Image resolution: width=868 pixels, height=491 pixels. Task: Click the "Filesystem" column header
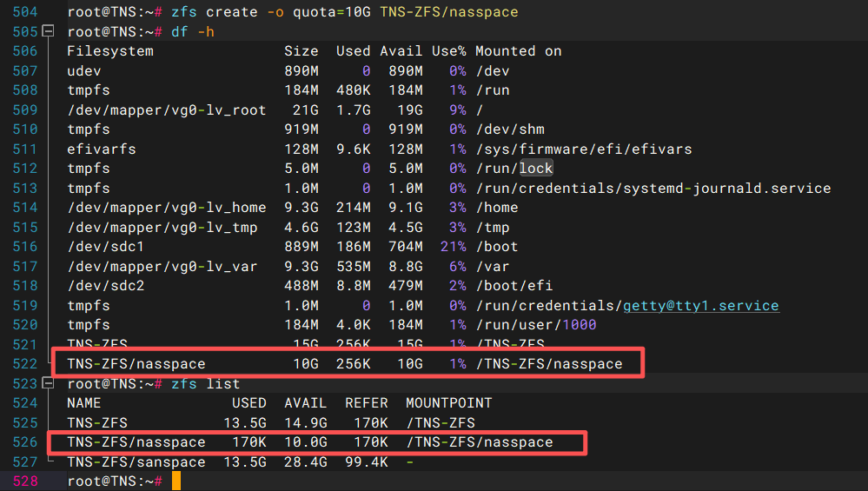110,51
